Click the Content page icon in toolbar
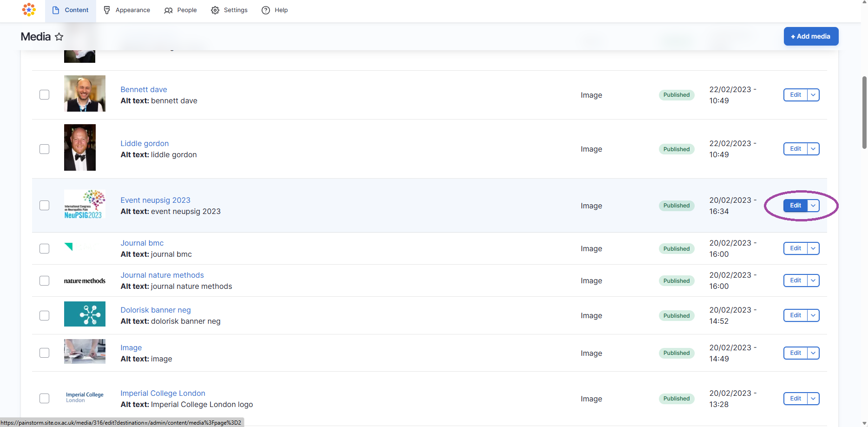Screen dimensions: 868x427 (56, 10)
